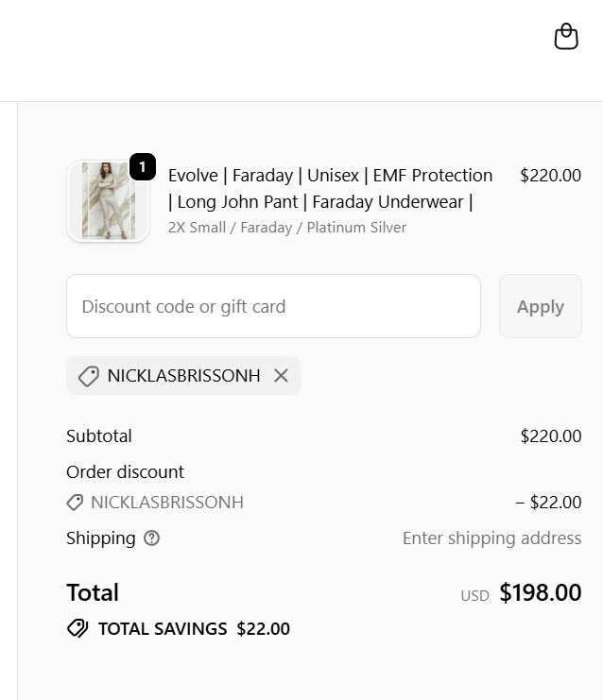Click the minus $22.00 discount amount
The height and width of the screenshot is (700, 603).
coord(548,503)
